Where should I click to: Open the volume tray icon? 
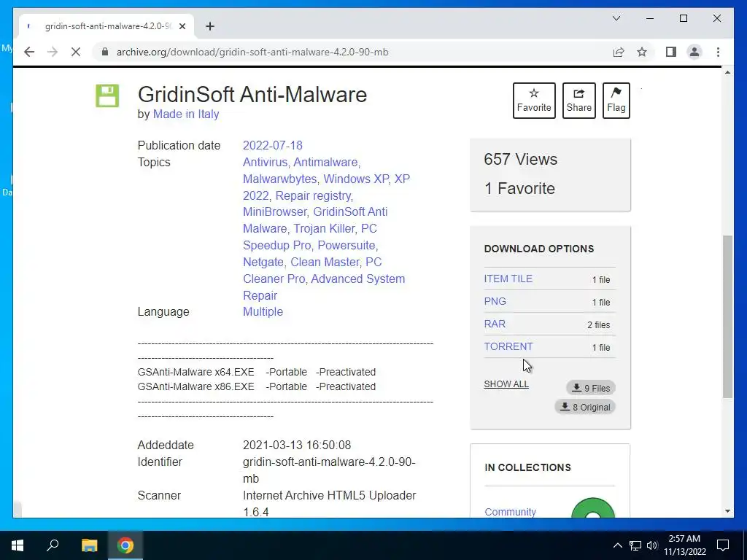(x=652, y=545)
